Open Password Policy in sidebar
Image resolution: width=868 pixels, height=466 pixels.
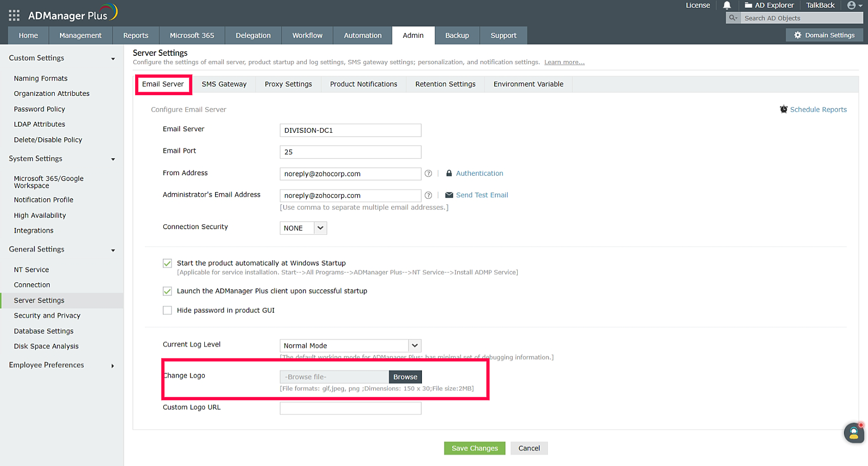click(39, 109)
